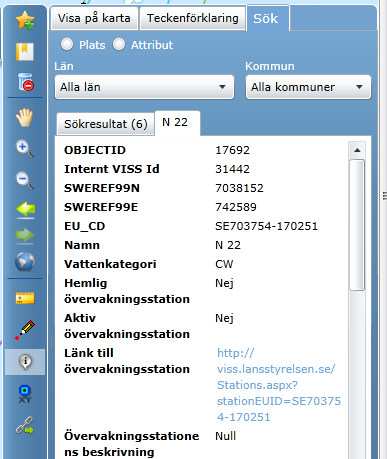Screen dimensions: 387x459
Task: Select the yellow measure ruler tool
Action: coord(25,298)
